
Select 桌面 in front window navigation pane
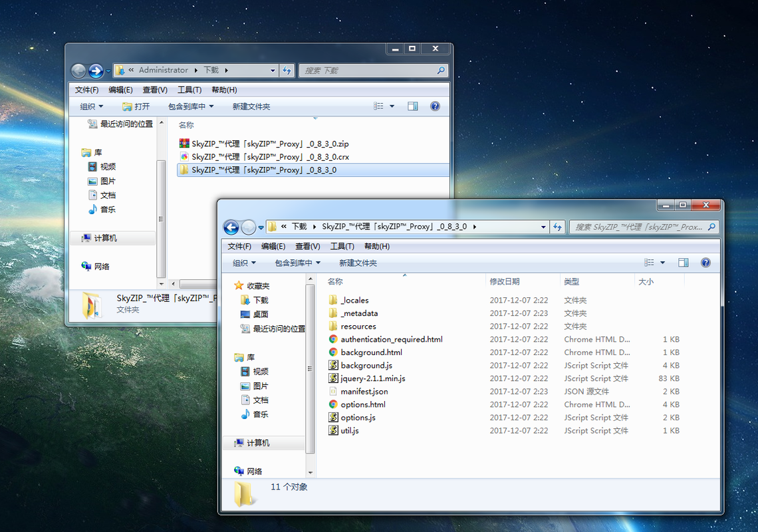click(x=254, y=315)
